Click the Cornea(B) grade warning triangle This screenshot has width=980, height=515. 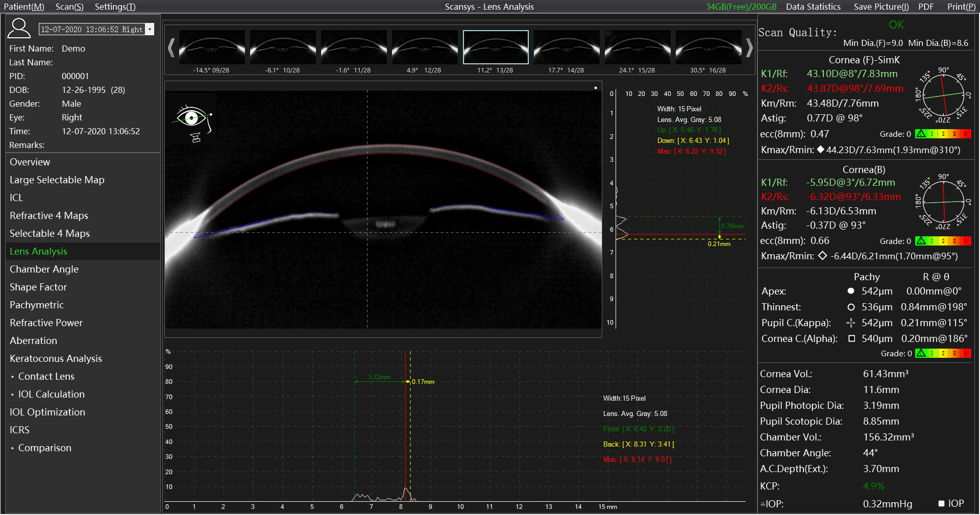pyautogui.click(x=921, y=241)
